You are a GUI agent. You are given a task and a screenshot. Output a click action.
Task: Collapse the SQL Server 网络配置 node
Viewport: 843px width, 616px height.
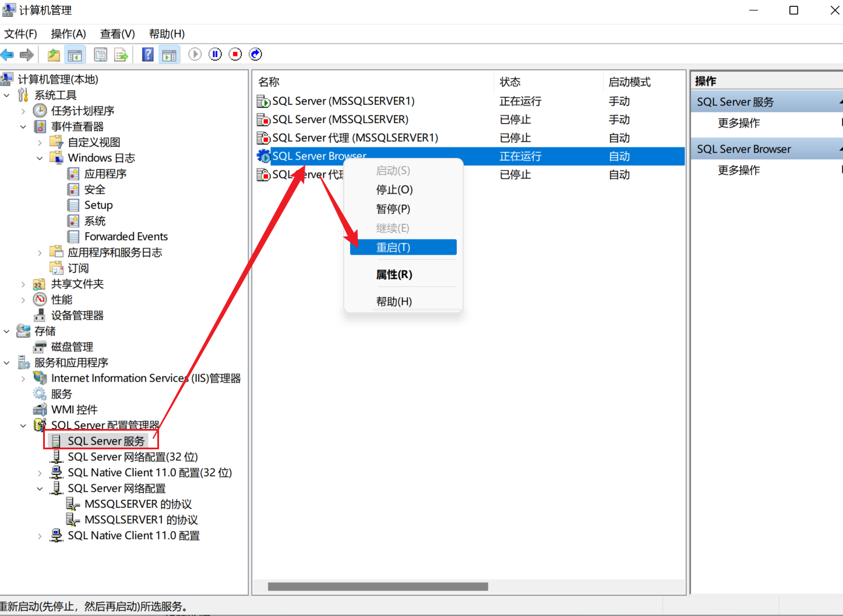[40, 488]
